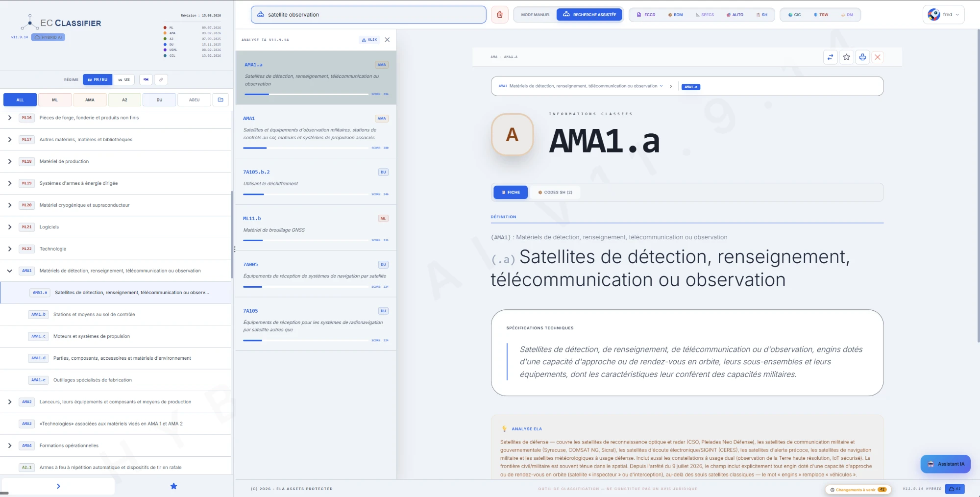Open the 7A005 search result

[x=316, y=274]
